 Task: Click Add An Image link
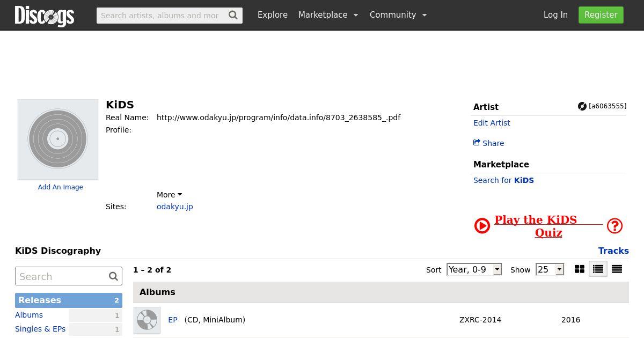point(61,187)
